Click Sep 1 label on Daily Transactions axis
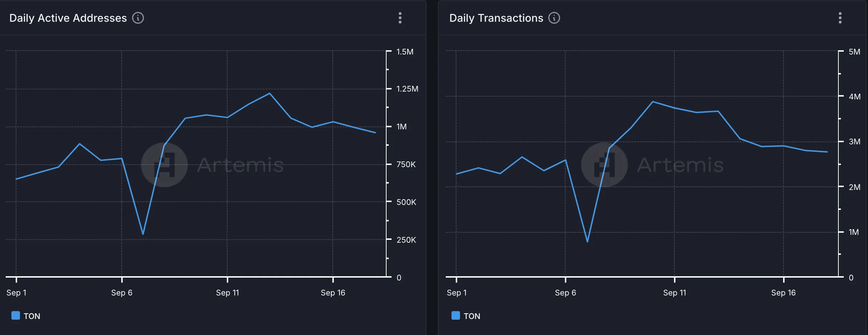 tap(456, 293)
